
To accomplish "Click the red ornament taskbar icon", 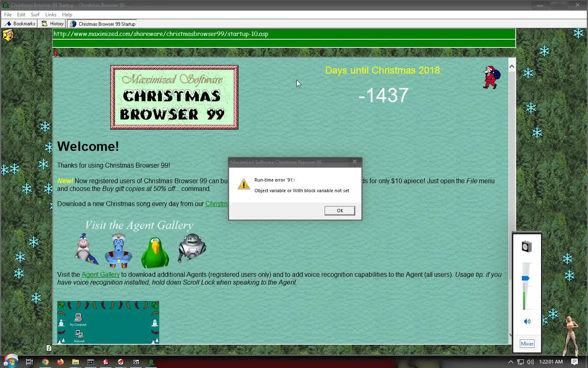I will 106,362.
